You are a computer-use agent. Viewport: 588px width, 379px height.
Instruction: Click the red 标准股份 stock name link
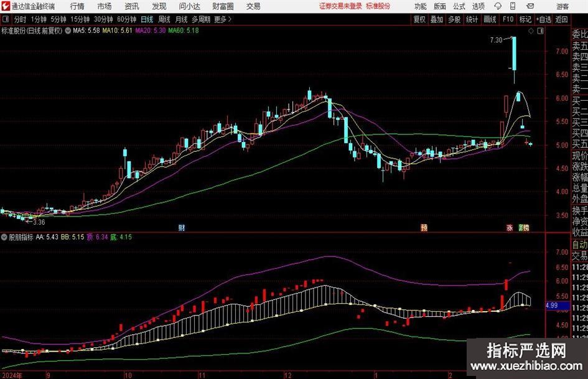coord(378,6)
